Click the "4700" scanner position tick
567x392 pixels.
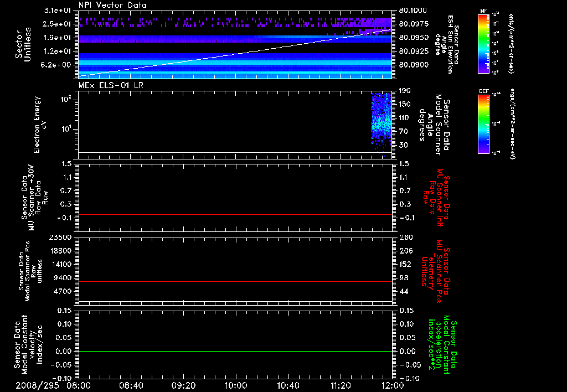62,291
